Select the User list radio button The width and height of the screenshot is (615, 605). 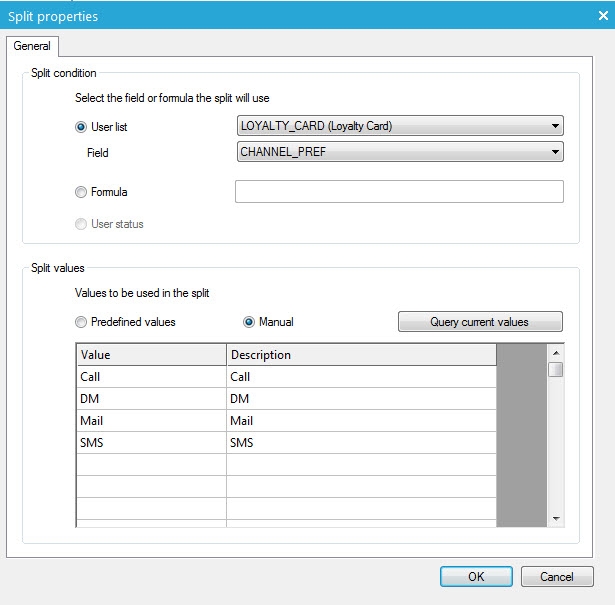tap(82, 127)
